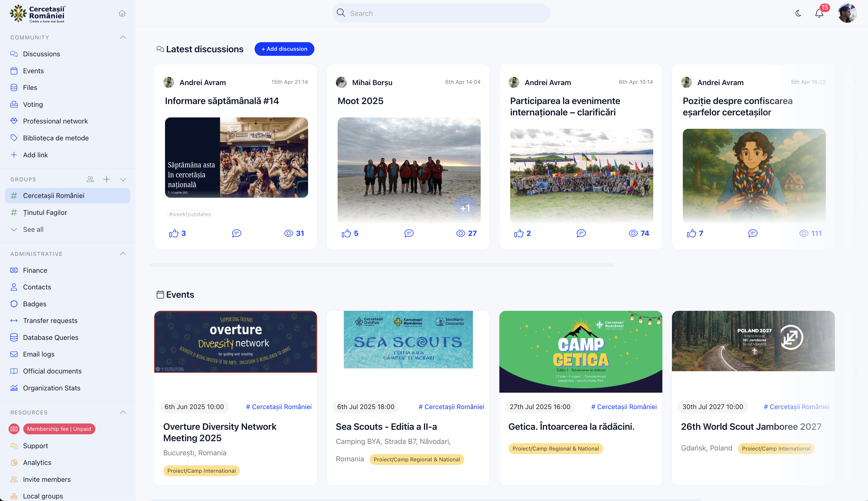Click the discussions horizontal scrollbar
868x501 pixels.
381,265
